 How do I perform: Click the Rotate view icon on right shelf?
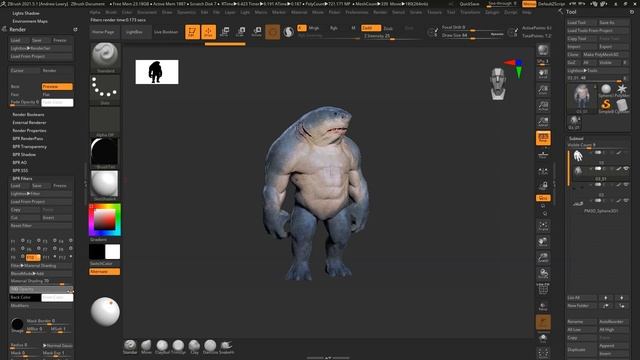pyautogui.click(x=543, y=273)
